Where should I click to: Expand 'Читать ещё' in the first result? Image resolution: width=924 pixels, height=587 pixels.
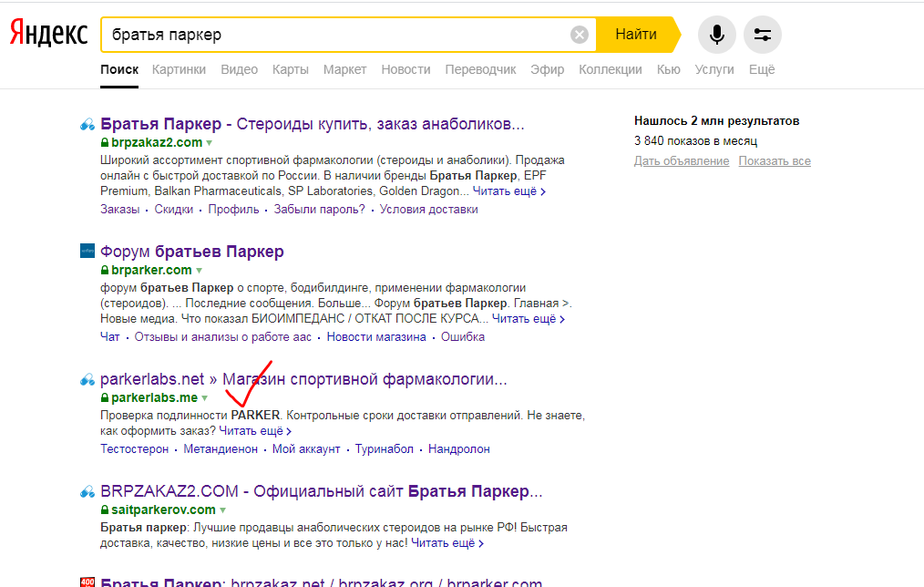click(509, 191)
